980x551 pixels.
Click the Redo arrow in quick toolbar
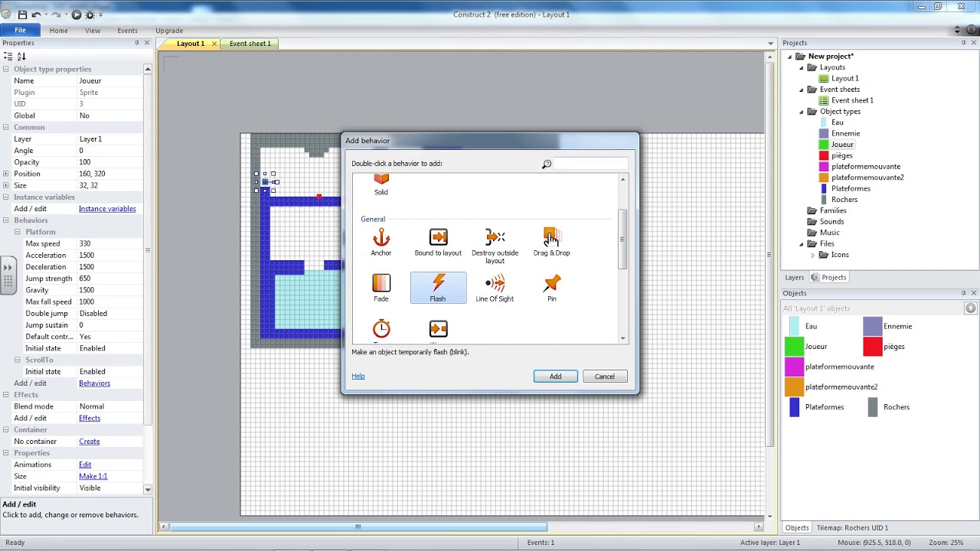56,15
